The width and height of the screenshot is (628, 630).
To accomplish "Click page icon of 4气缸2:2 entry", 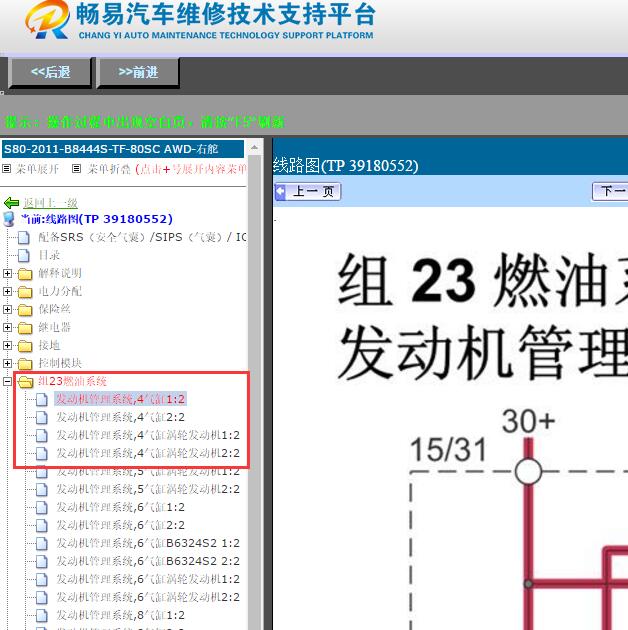I will click(41, 417).
